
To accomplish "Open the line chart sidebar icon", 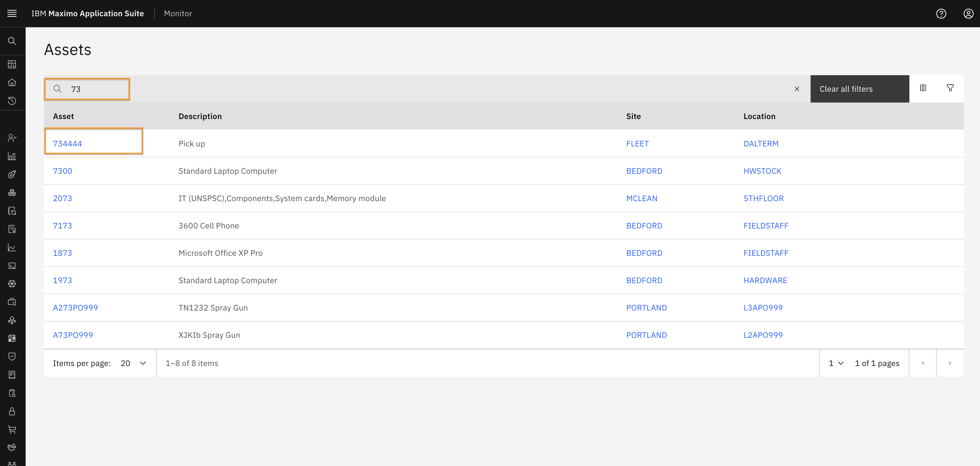I will 12,248.
